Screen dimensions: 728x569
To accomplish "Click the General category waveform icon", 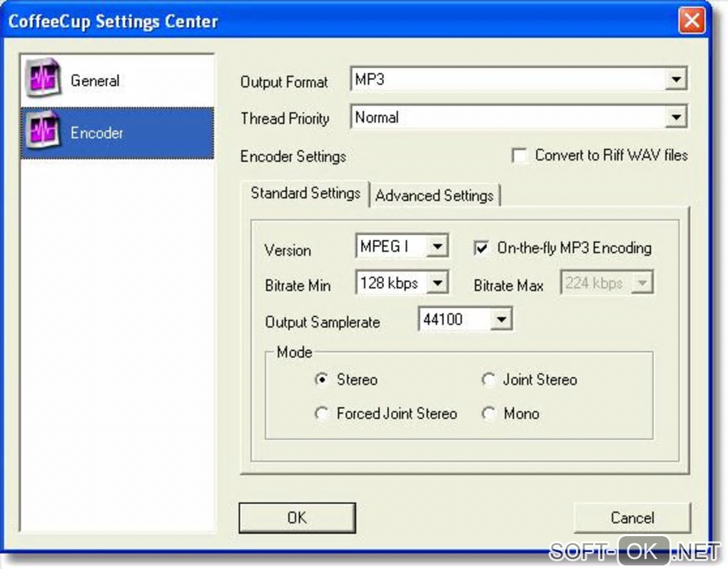I will point(43,78).
